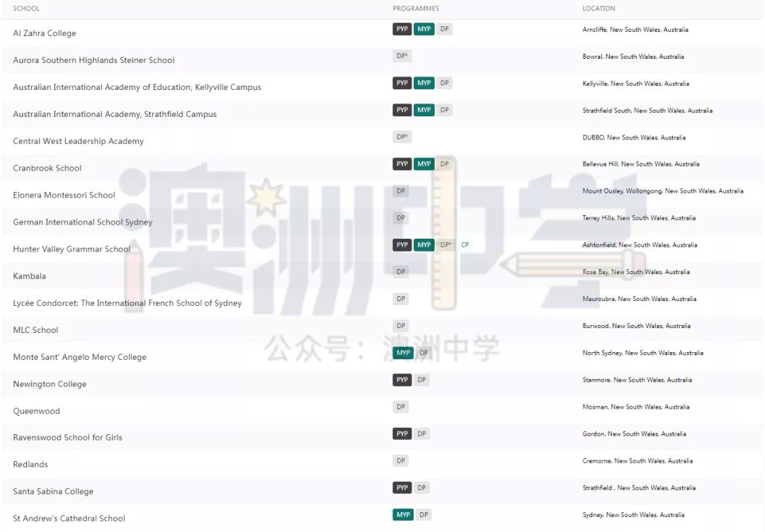Click location Mosman, New South Wales, Australia
765x532 pixels.
coord(635,407)
